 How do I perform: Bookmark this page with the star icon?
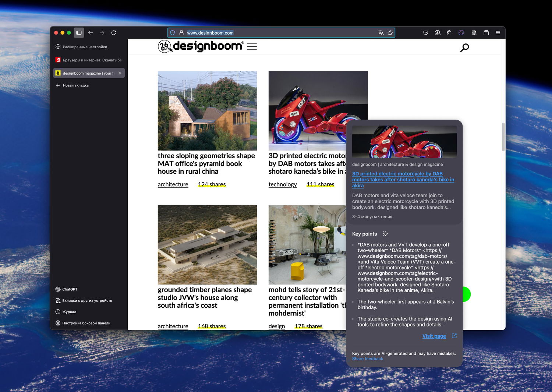tap(390, 33)
